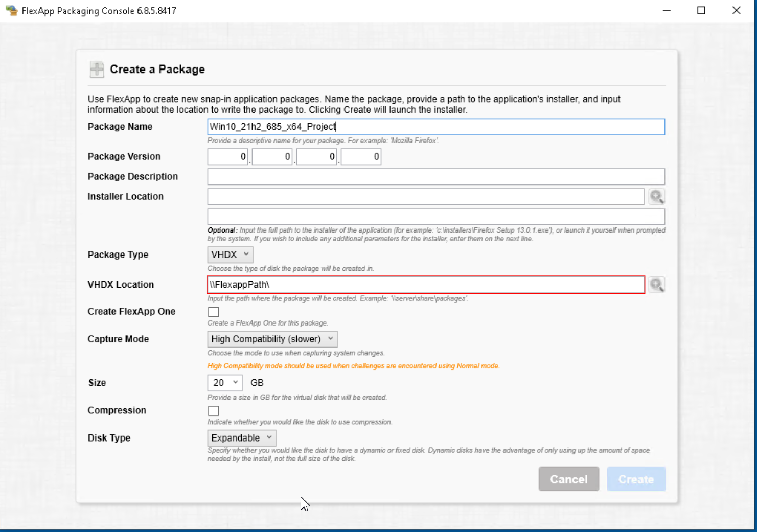The image size is (757, 532).
Task: Click the GB unit text beside Size
Action: pos(257,383)
